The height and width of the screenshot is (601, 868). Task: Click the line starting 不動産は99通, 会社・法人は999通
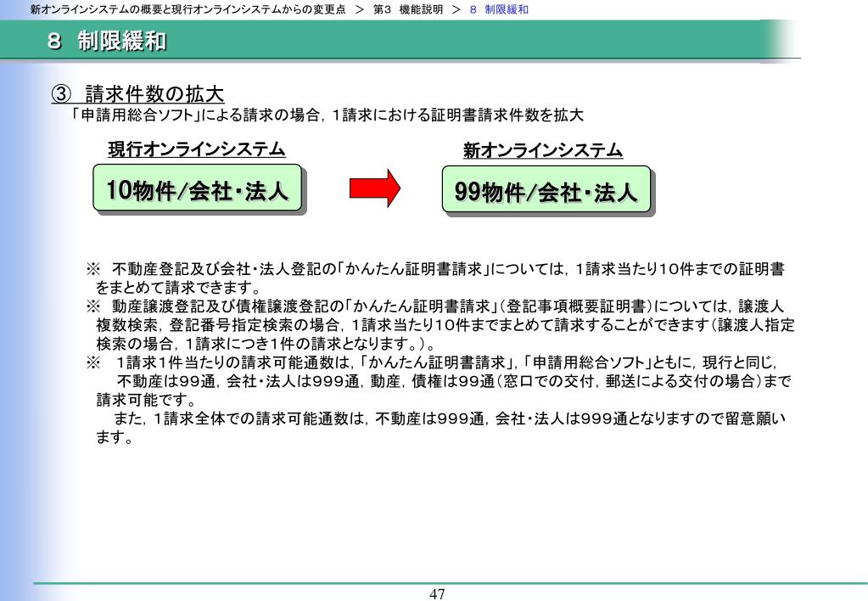pos(454,381)
